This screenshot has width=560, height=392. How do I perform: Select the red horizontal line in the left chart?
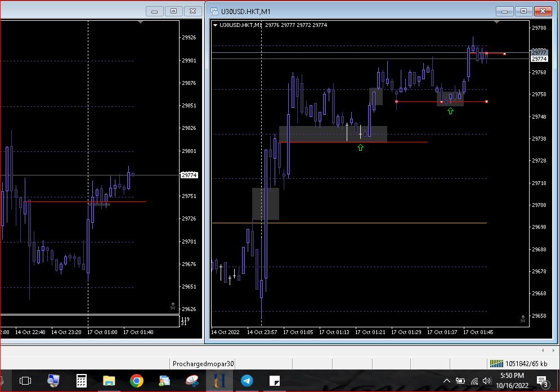pyautogui.click(x=86, y=202)
